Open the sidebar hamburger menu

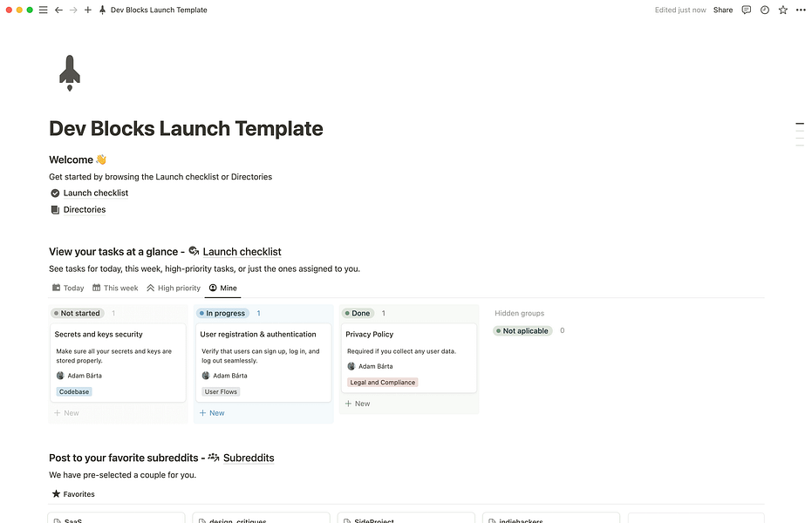[x=44, y=10]
